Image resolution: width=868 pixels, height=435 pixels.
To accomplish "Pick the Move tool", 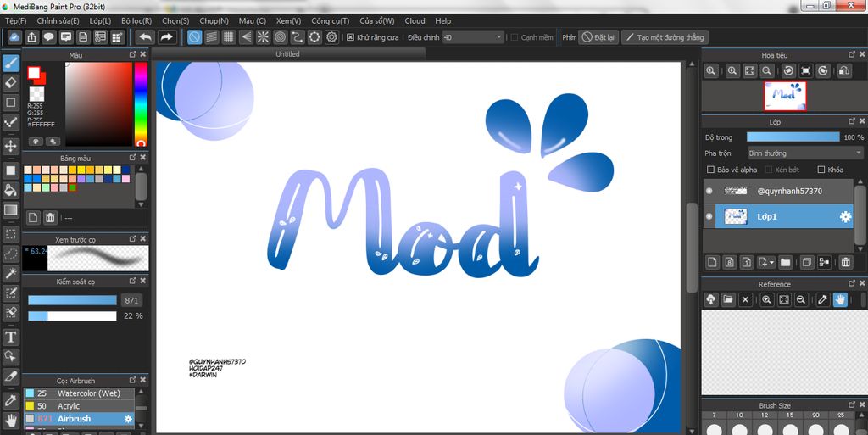I will tap(10, 146).
